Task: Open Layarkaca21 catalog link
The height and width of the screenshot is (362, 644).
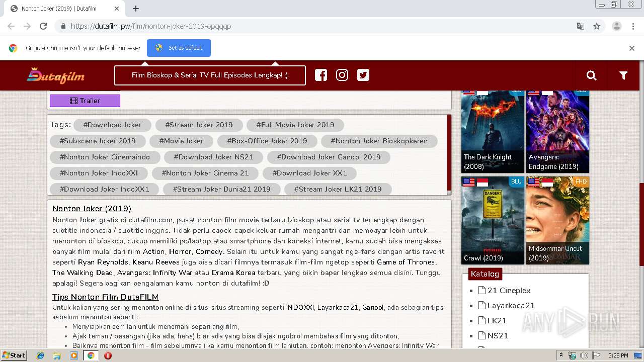Action: pyautogui.click(x=511, y=305)
